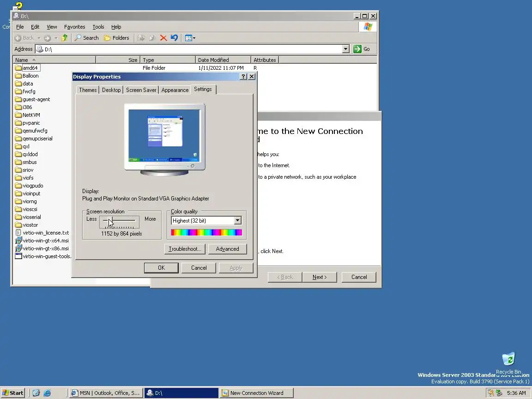Select the virtio-win-gt-x86.msi installer icon

click(18, 248)
